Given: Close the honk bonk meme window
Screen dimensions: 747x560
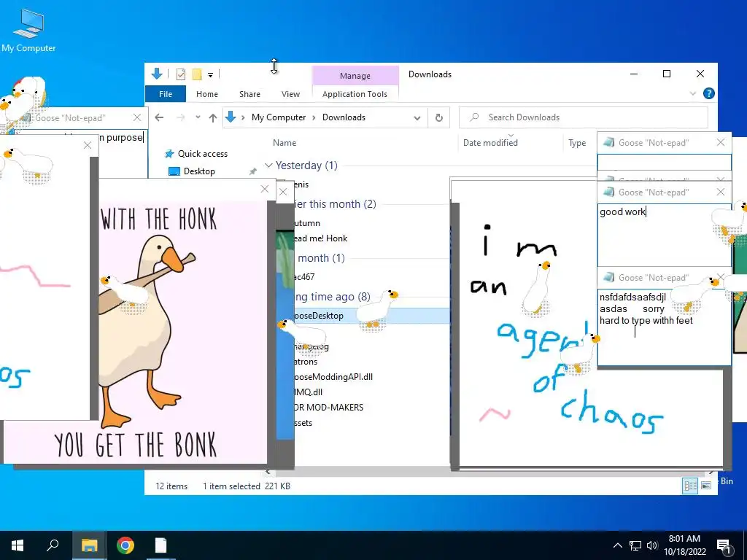Looking at the screenshot, I should coord(265,189).
